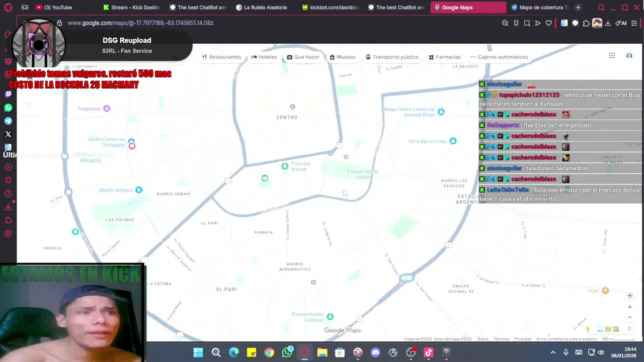Open the browser tab search magnifier
This screenshot has width=644, height=362.
tap(601, 8)
